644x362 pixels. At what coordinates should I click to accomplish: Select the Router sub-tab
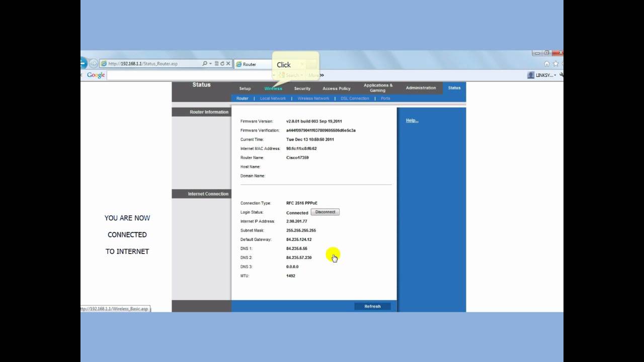click(243, 99)
